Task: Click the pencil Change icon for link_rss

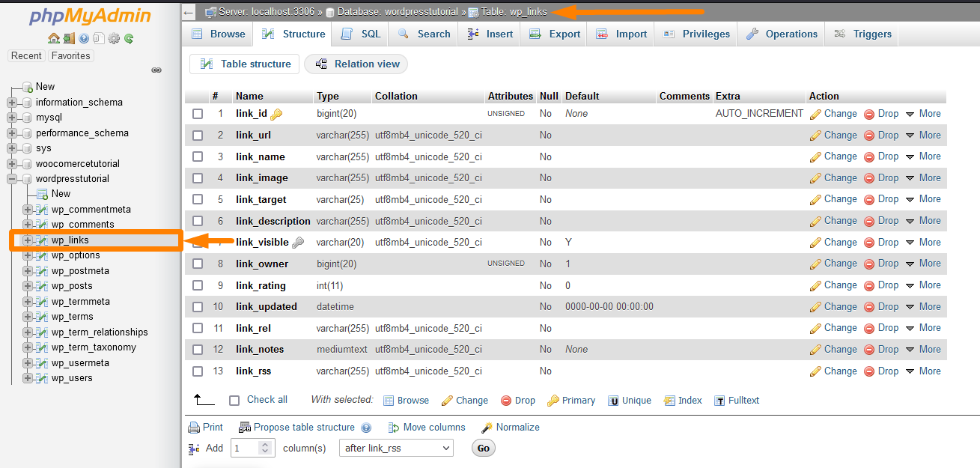Action: pyautogui.click(x=815, y=371)
